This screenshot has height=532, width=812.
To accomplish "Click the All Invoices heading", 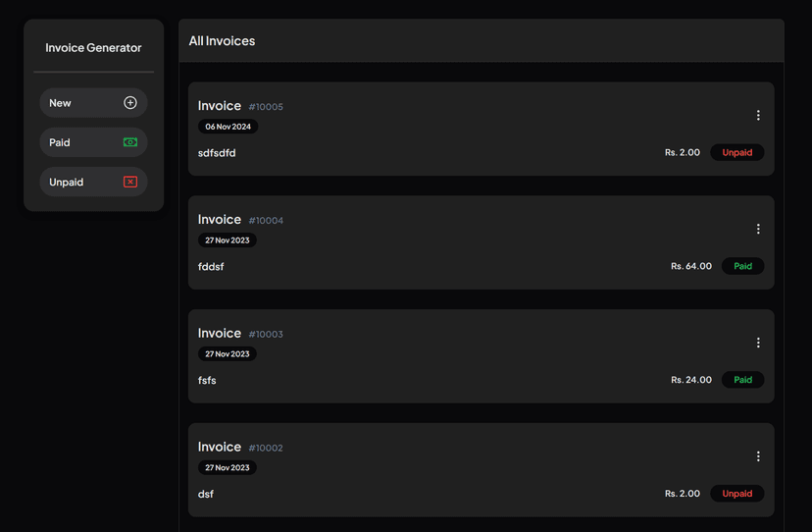I will coord(222,41).
